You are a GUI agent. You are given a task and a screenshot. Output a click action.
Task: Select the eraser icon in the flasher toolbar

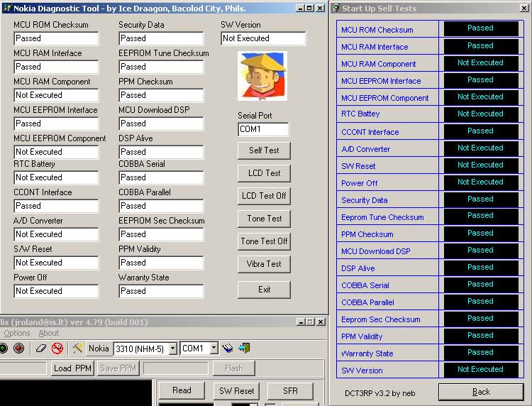pos(41,349)
